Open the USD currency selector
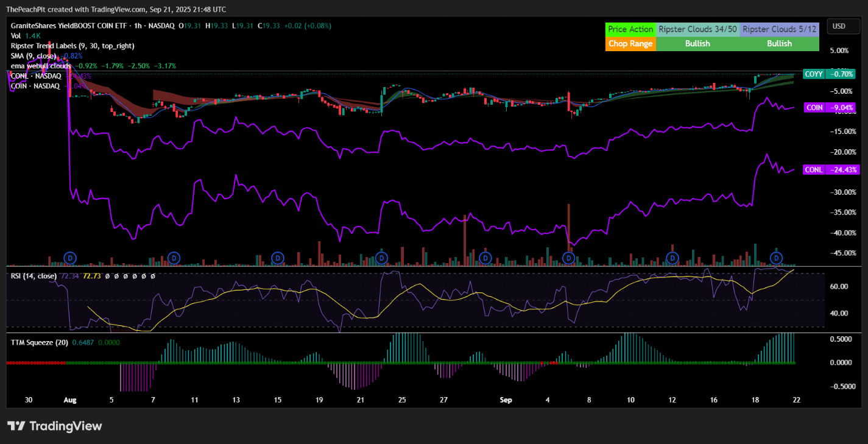Screen dimensions: 868x444 pyautogui.click(x=839, y=26)
